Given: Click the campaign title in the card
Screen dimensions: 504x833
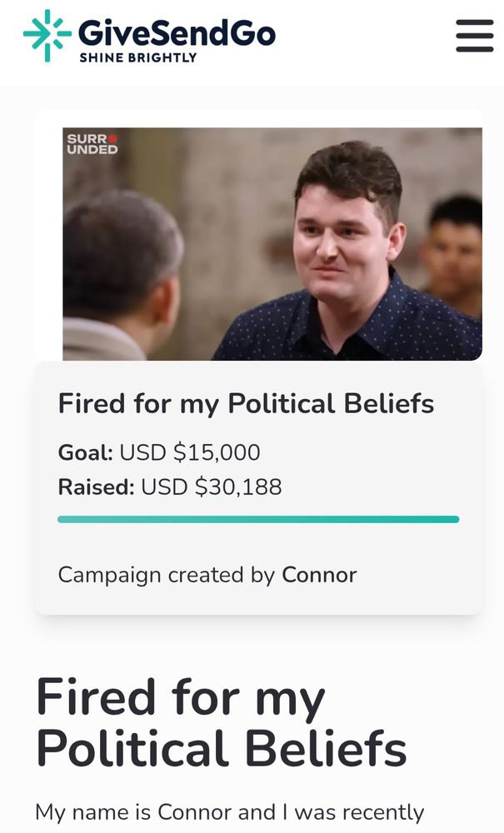Looking at the screenshot, I should tap(246, 403).
